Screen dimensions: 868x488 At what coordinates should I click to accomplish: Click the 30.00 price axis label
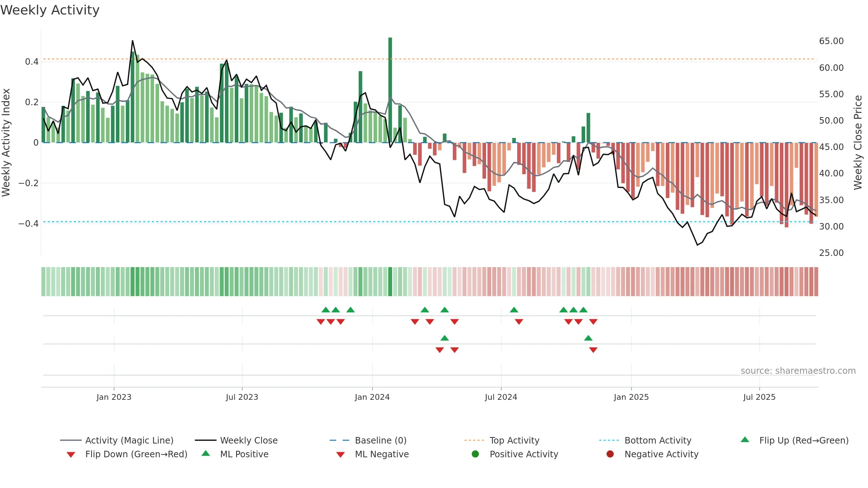pyautogui.click(x=831, y=226)
